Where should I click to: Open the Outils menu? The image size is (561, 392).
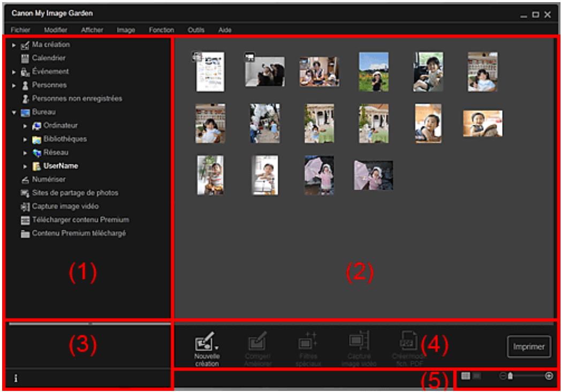click(196, 30)
